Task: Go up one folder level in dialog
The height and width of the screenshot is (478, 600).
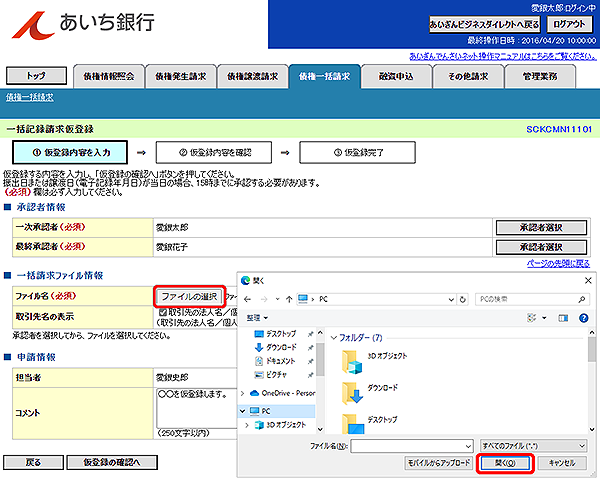Action: point(289,299)
